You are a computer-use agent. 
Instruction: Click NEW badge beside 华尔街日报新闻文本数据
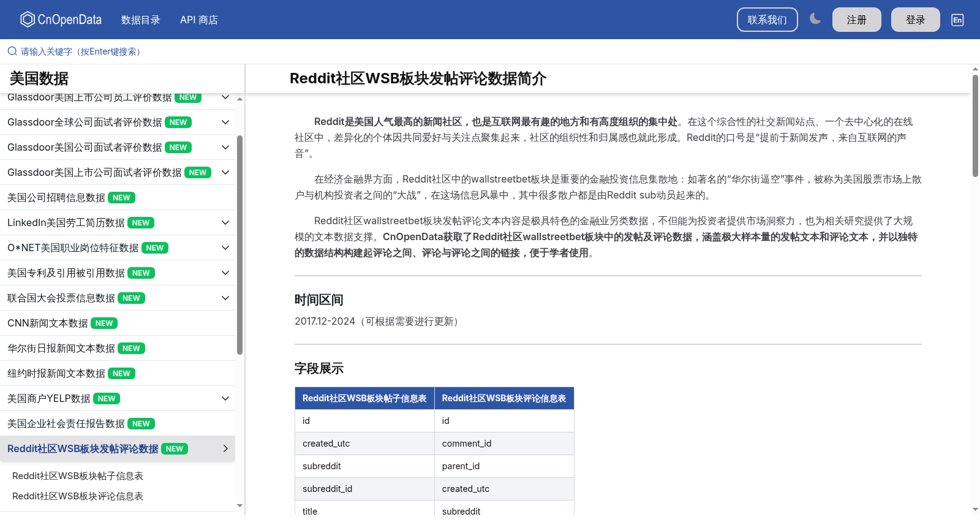point(131,348)
